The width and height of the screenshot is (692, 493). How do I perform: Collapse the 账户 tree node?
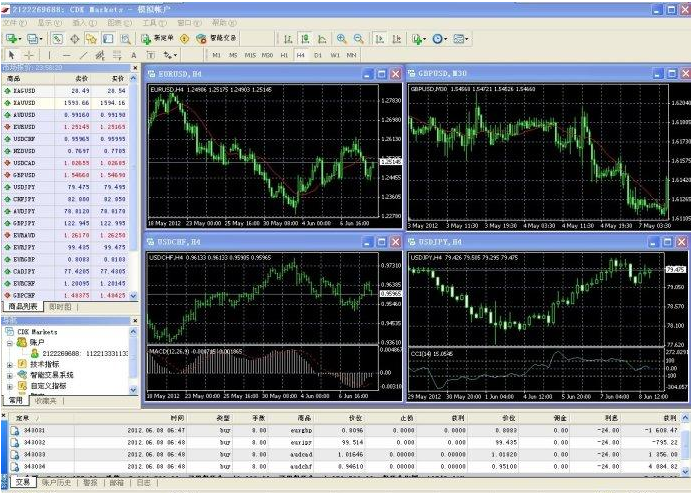click(10, 342)
